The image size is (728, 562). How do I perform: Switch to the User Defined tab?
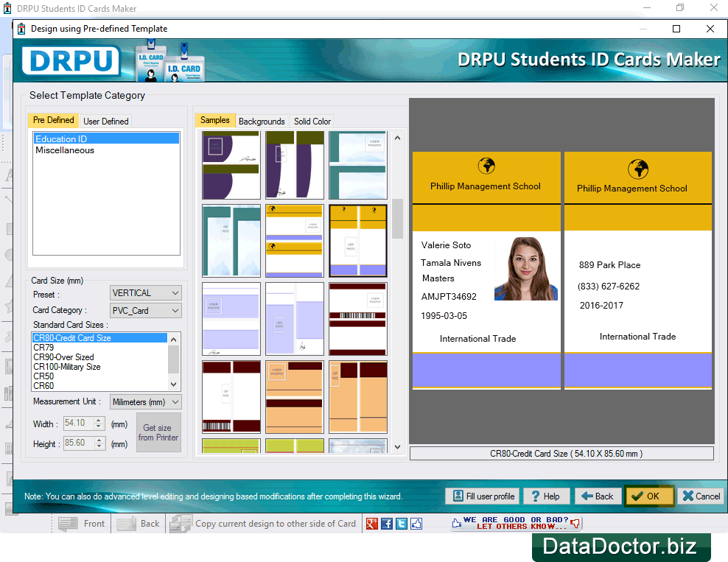(x=106, y=121)
